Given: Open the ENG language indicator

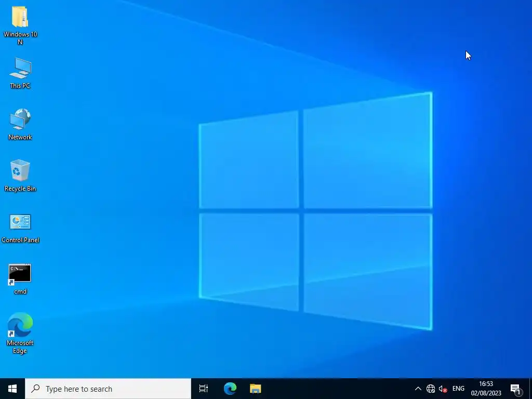Looking at the screenshot, I should 458,389.
